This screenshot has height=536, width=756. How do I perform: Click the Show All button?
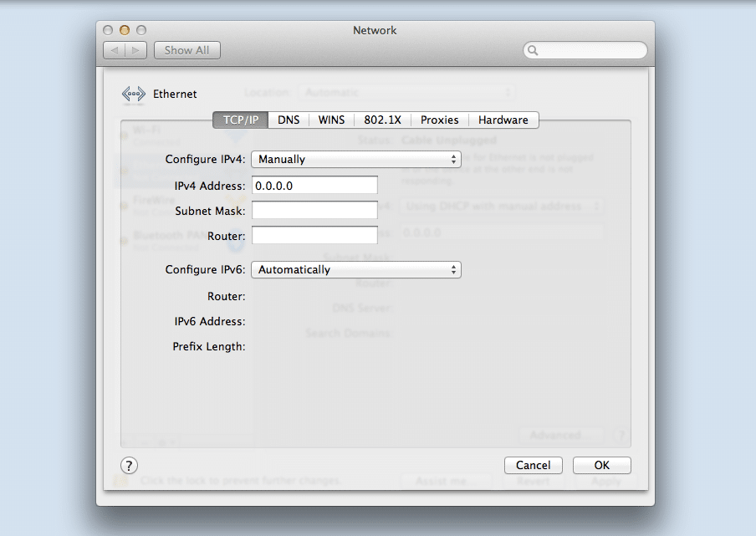click(186, 49)
